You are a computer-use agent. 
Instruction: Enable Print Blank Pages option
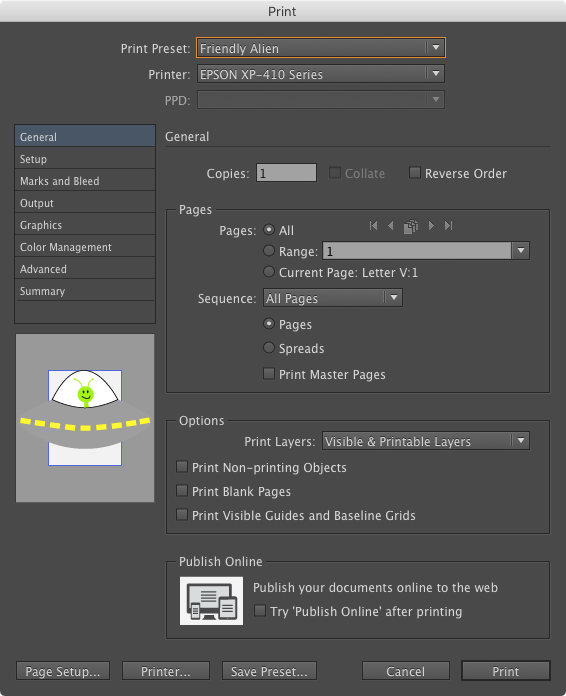[182, 490]
